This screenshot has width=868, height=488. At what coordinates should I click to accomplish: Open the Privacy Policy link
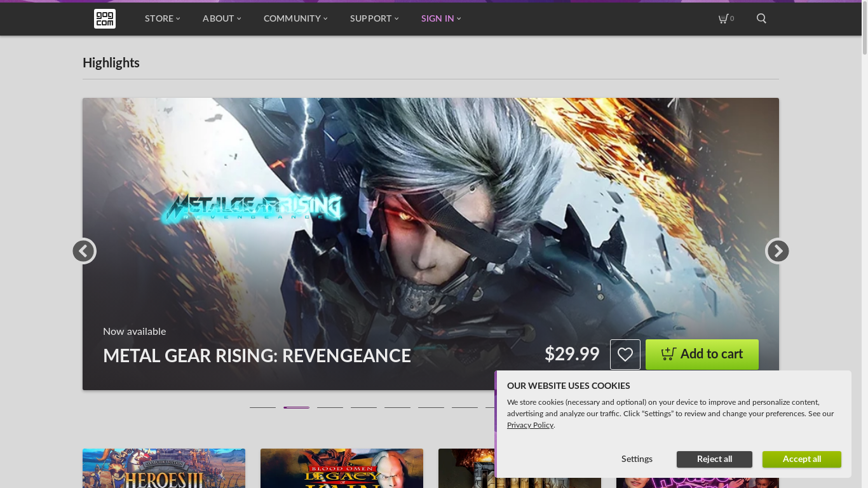pyautogui.click(x=530, y=425)
